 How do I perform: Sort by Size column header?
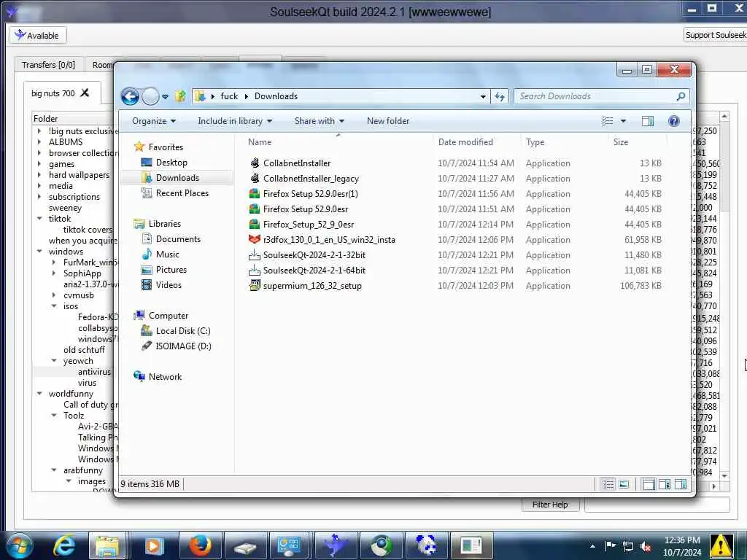(x=621, y=142)
